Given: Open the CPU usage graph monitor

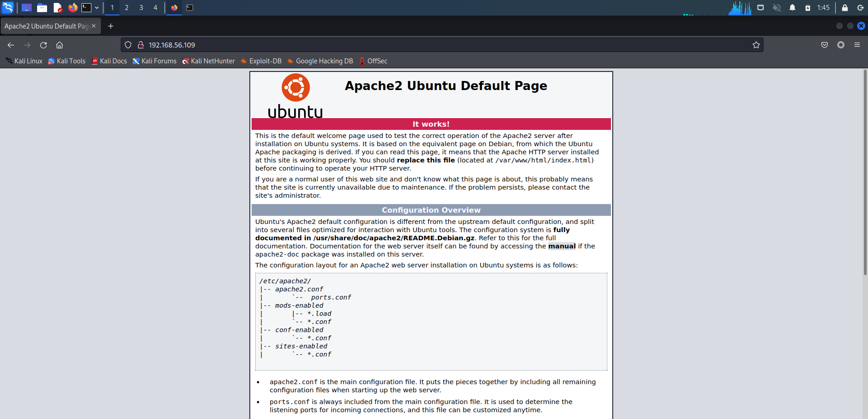Looking at the screenshot, I should pyautogui.click(x=740, y=8).
